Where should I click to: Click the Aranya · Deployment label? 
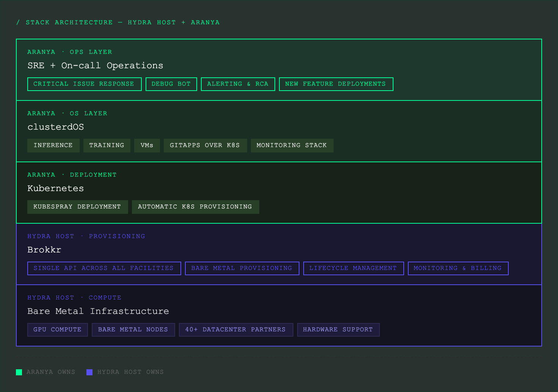(x=72, y=175)
